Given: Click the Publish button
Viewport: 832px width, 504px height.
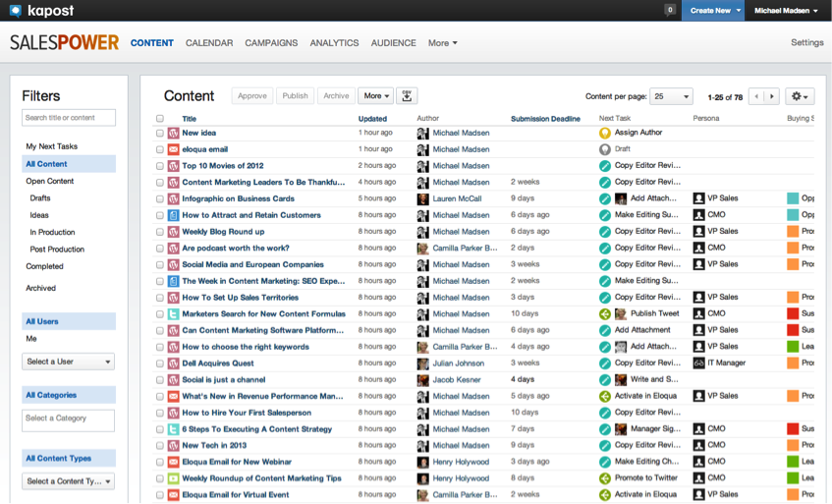Looking at the screenshot, I should 295,96.
